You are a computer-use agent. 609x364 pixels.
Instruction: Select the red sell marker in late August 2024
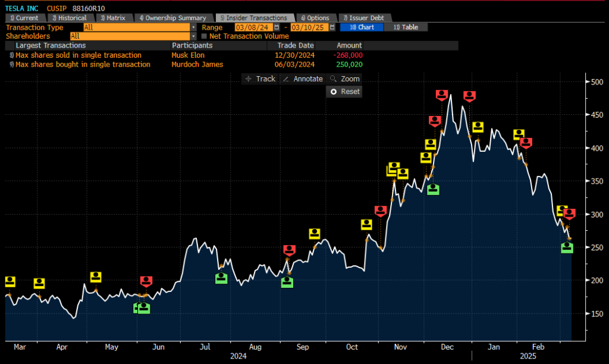(x=290, y=250)
